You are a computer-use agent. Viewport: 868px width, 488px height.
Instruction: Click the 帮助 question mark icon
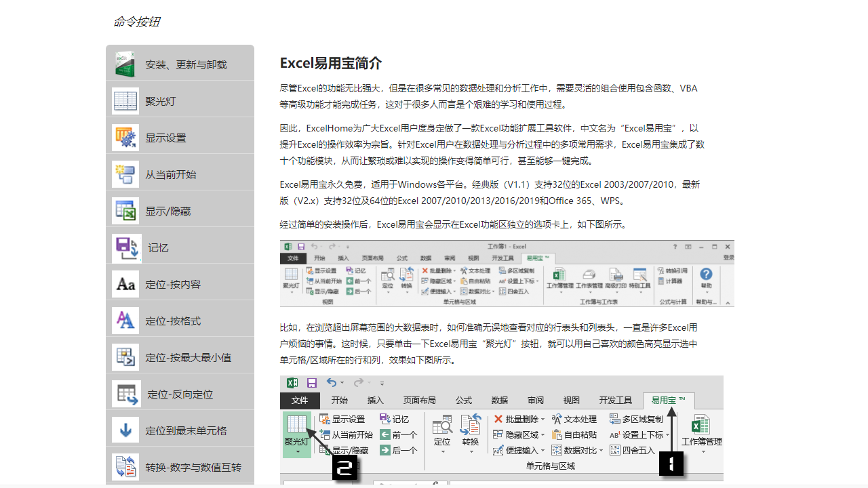[705, 274]
